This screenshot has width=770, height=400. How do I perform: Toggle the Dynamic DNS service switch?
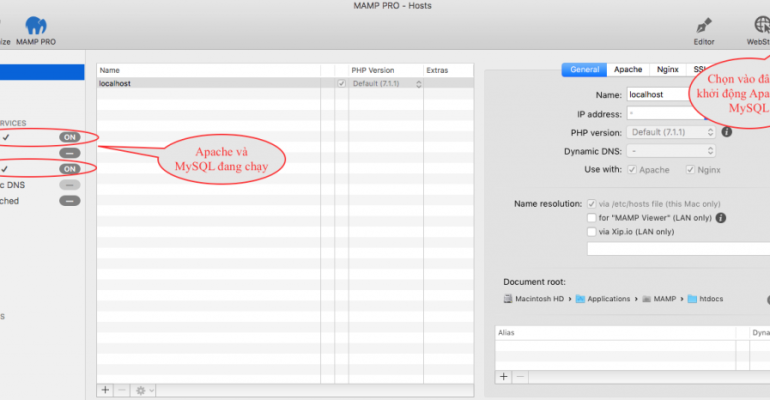70,185
